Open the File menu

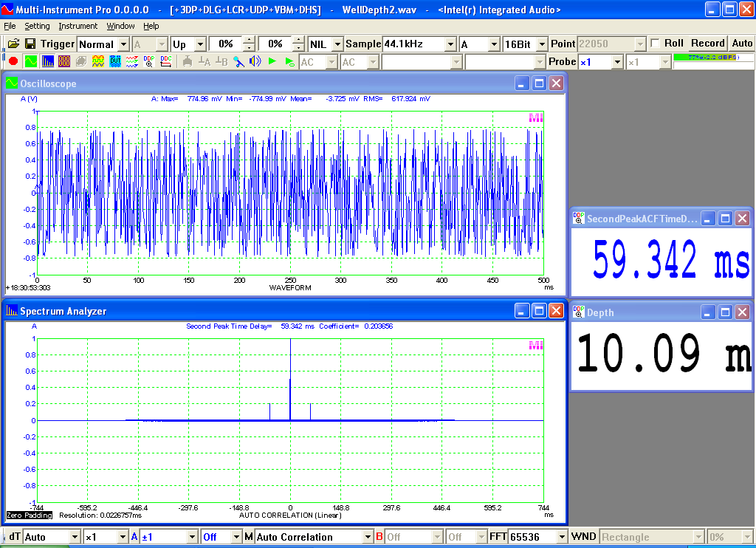[10, 26]
